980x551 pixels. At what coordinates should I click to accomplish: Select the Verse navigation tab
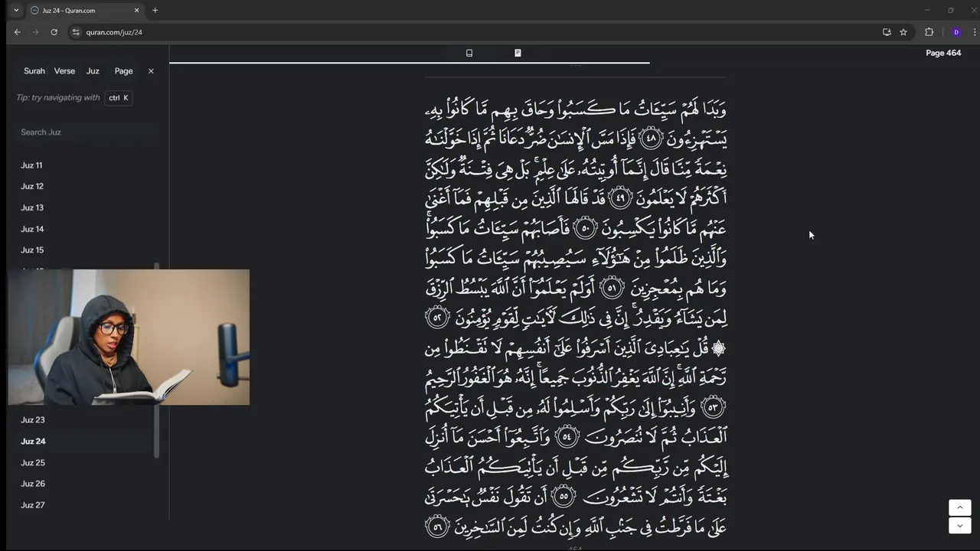[64, 71]
